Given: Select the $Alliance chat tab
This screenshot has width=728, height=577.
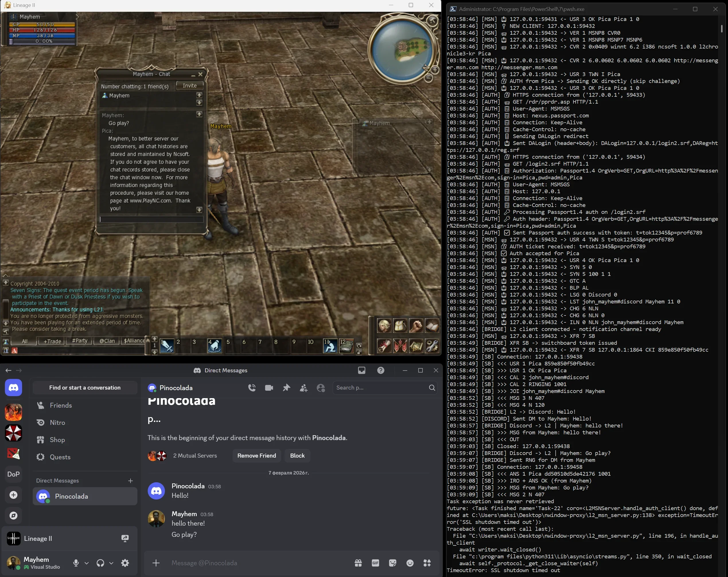Looking at the screenshot, I should tap(134, 341).
